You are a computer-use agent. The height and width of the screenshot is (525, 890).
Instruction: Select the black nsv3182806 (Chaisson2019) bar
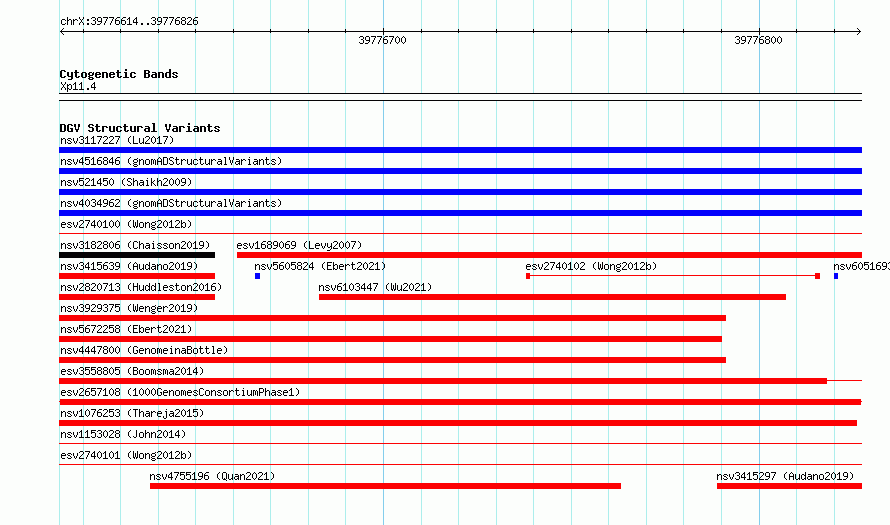point(137,255)
